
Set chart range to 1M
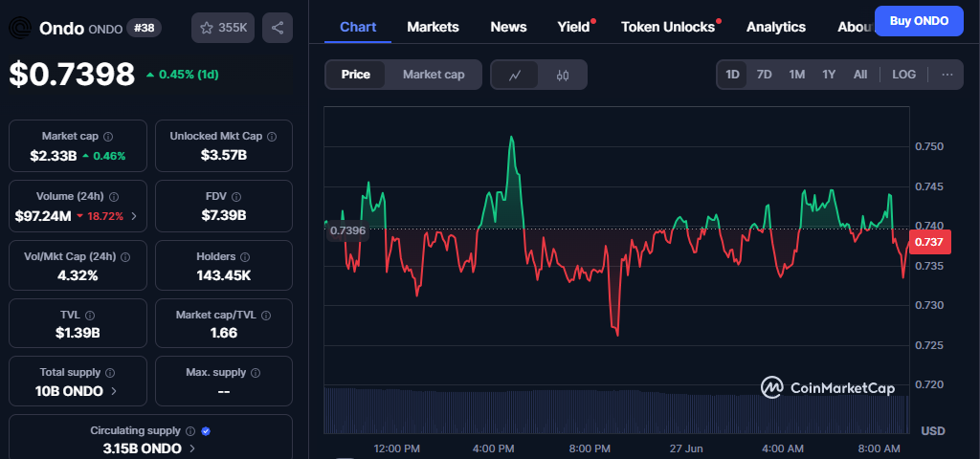pos(796,75)
